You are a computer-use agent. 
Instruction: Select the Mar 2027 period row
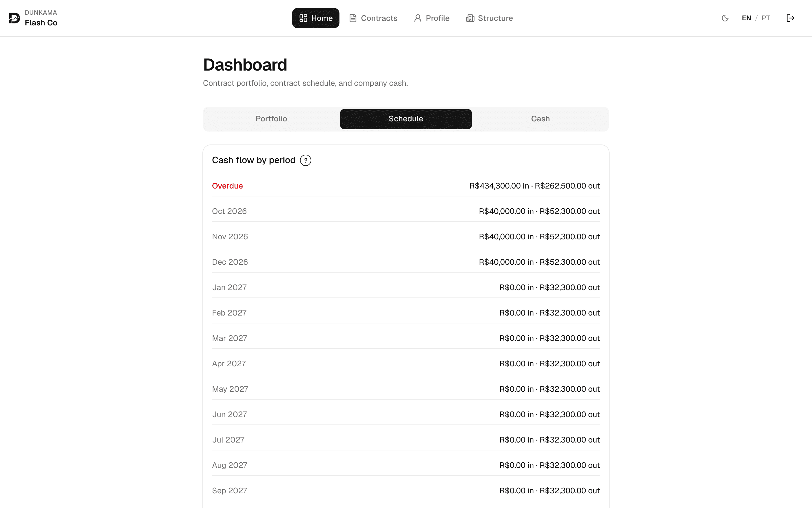pyautogui.click(x=406, y=338)
